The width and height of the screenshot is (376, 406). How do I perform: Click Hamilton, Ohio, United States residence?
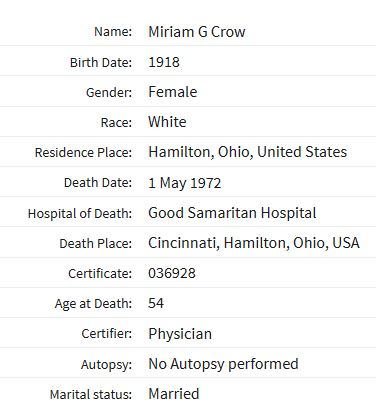coord(248,152)
